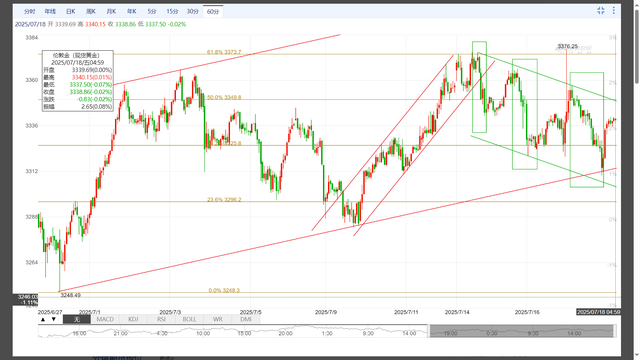Select the 周K period tab
This screenshot has height=360, width=640.
pos(91,11)
